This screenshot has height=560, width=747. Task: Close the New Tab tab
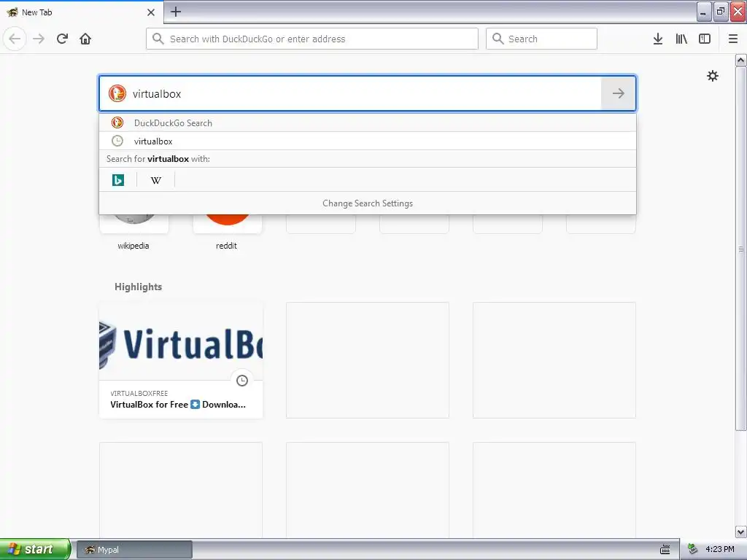pyautogui.click(x=151, y=12)
